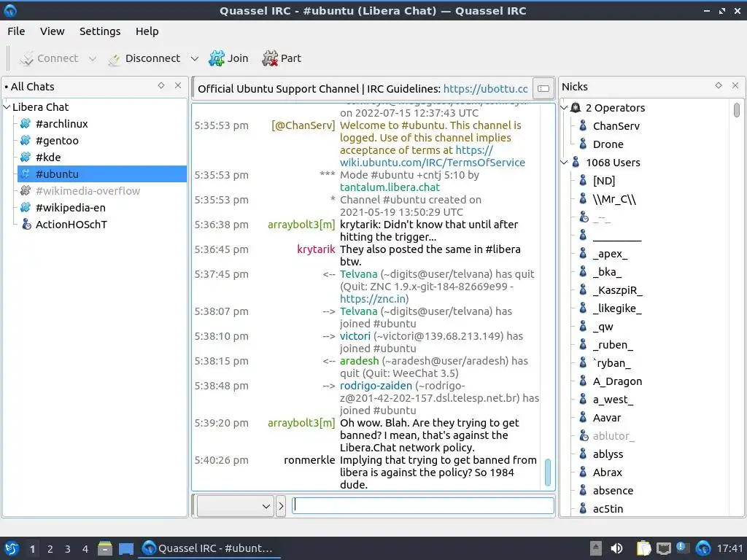Click the Connect toolbar button
This screenshot has width=747, height=560.
point(49,58)
